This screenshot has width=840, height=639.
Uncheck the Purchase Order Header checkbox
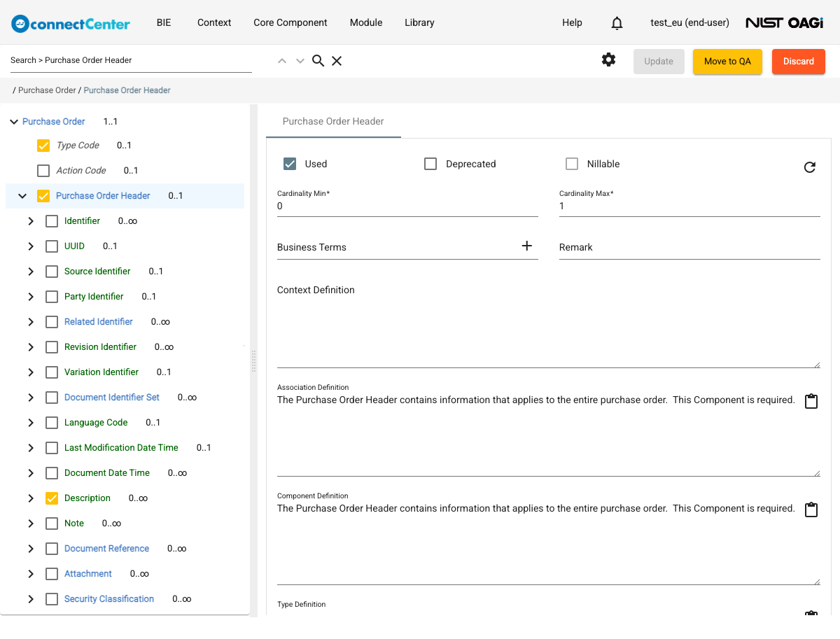[43, 196]
